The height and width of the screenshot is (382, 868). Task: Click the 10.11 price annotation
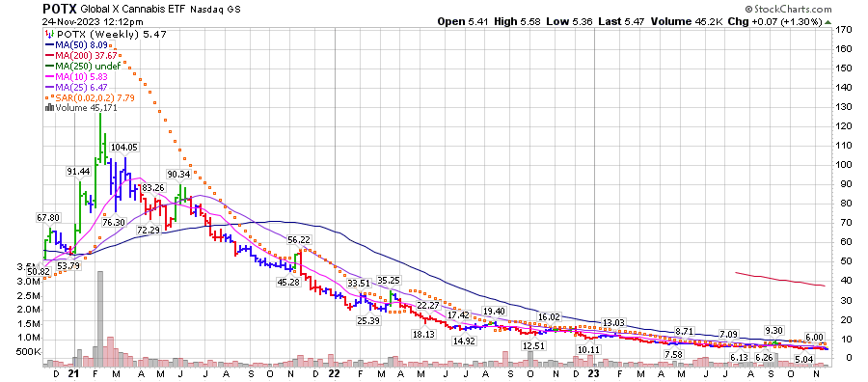[x=587, y=350]
